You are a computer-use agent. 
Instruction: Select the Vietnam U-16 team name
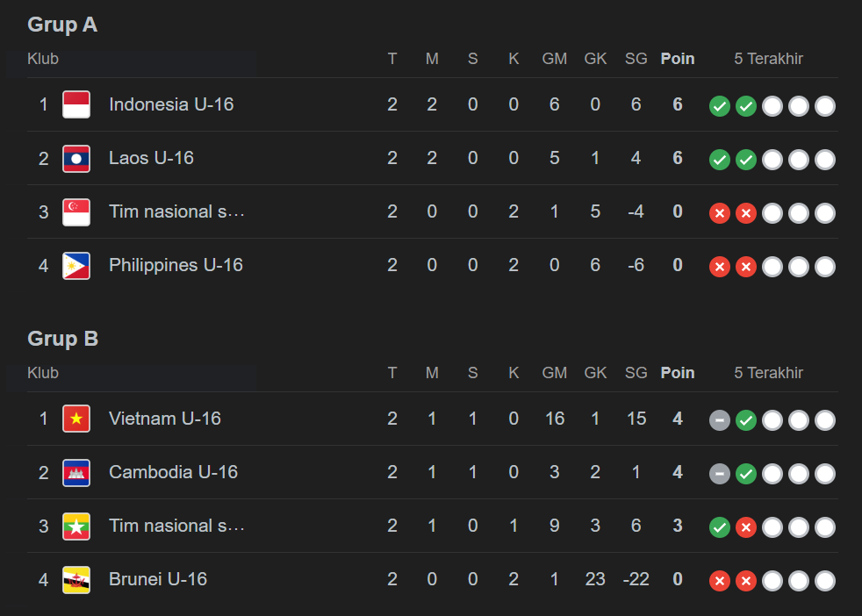coord(165,419)
